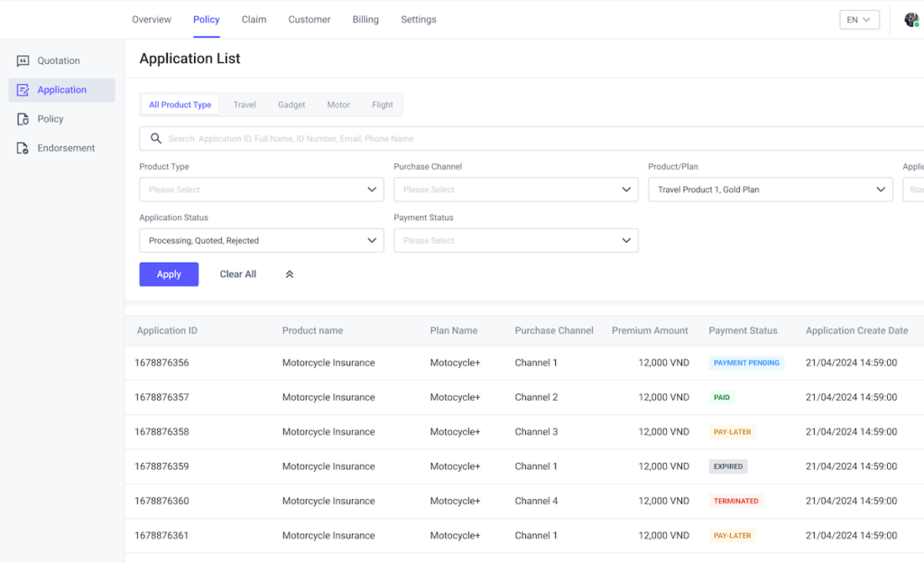
Task: Open Quotation from sidebar icon
Action: pos(23,60)
